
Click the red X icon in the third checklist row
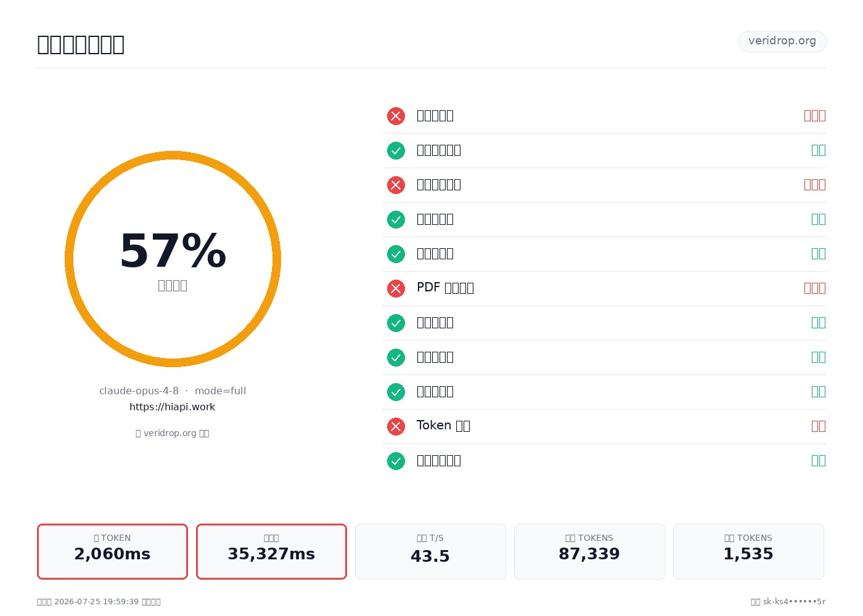[396, 185]
